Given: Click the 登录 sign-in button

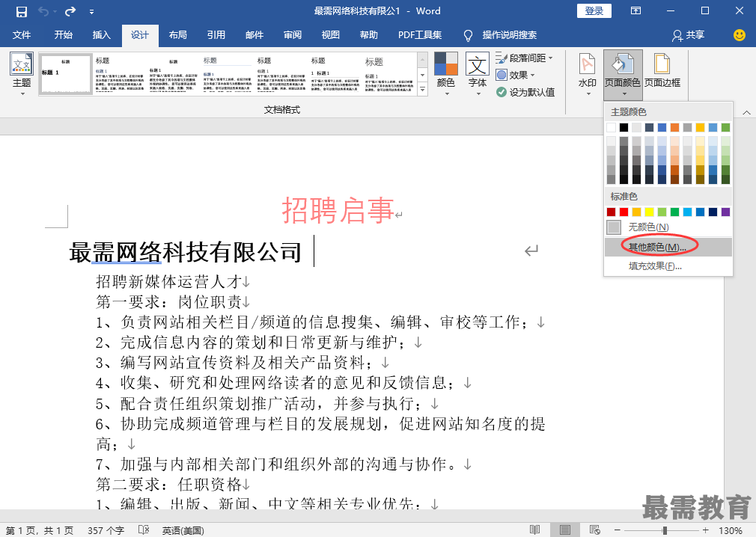Looking at the screenshot, I should click(x=594, y=11).
